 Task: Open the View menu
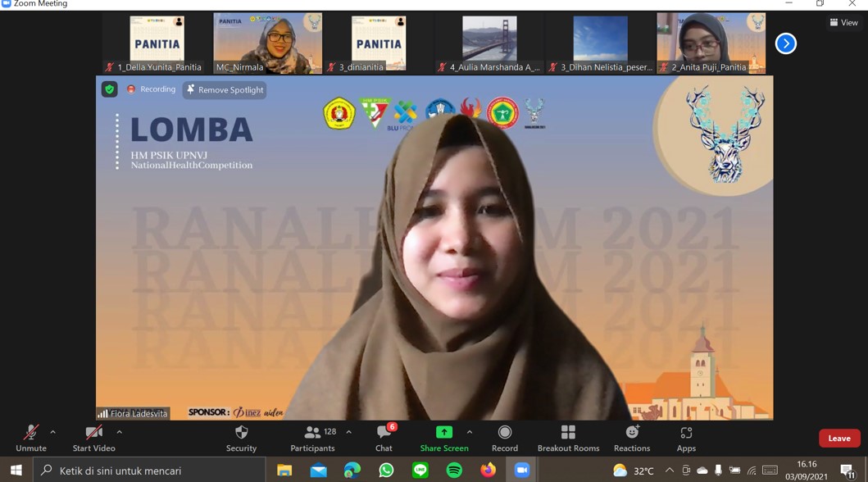[x=843, y=22]
